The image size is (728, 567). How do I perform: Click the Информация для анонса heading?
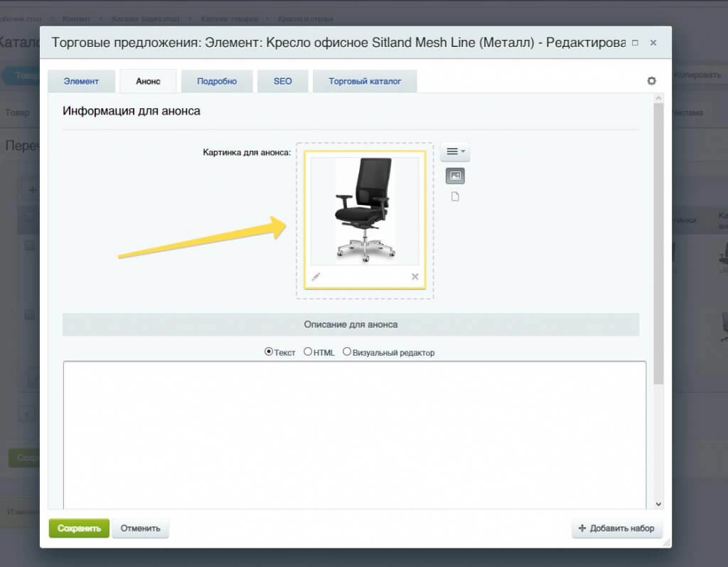(x=132, y=111)
